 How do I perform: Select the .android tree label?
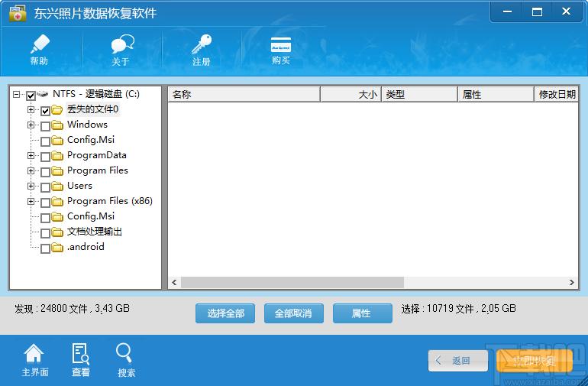tap(86, 247)
